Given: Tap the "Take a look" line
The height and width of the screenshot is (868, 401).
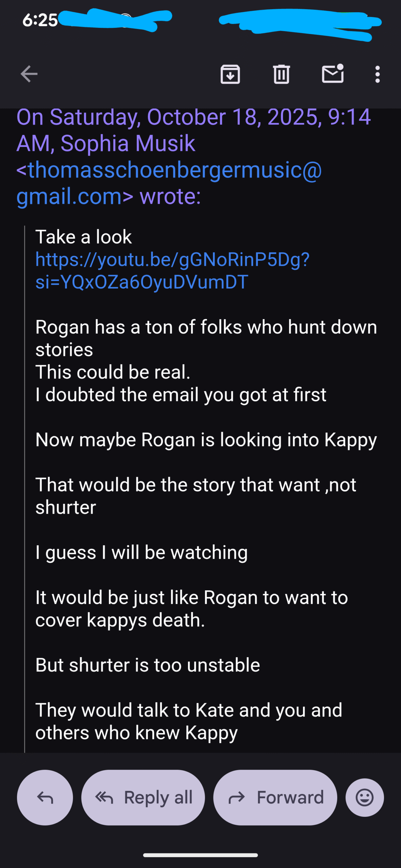Looking at the screenshot, I should point(83,237).
